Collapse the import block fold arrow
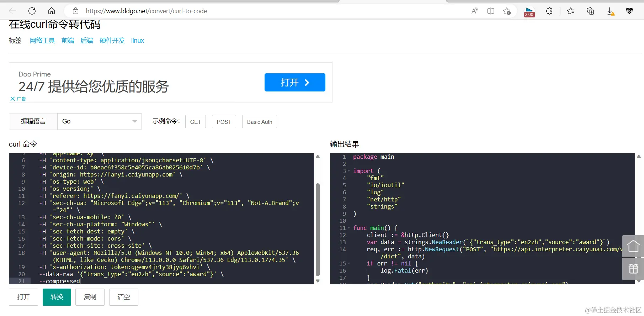 click(349, 171)
